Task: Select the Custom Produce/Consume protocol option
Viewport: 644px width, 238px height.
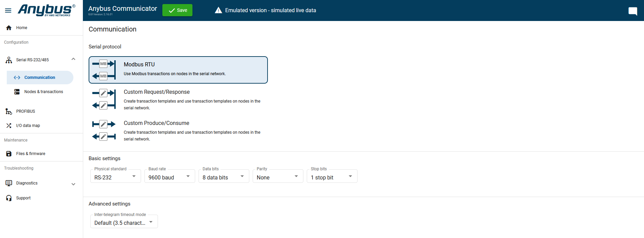Action: [178, 130]
